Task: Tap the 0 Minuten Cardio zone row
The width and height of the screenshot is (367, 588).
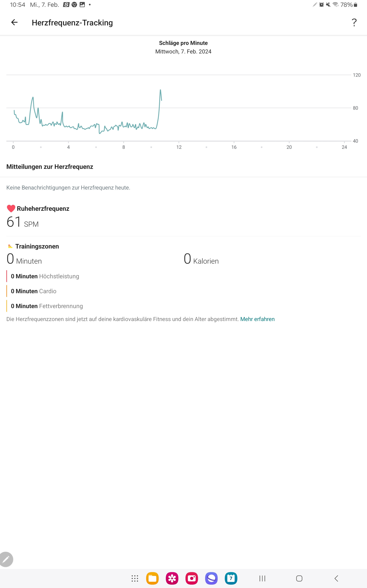Action: 34,291
